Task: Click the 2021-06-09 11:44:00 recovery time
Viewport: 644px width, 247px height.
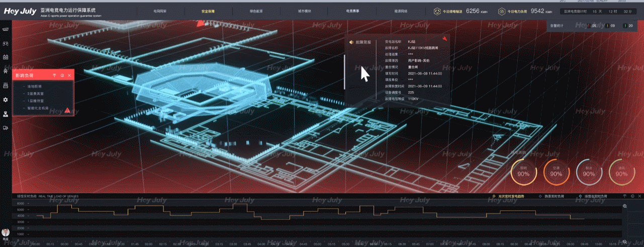Action: click(x=425, y=86)
